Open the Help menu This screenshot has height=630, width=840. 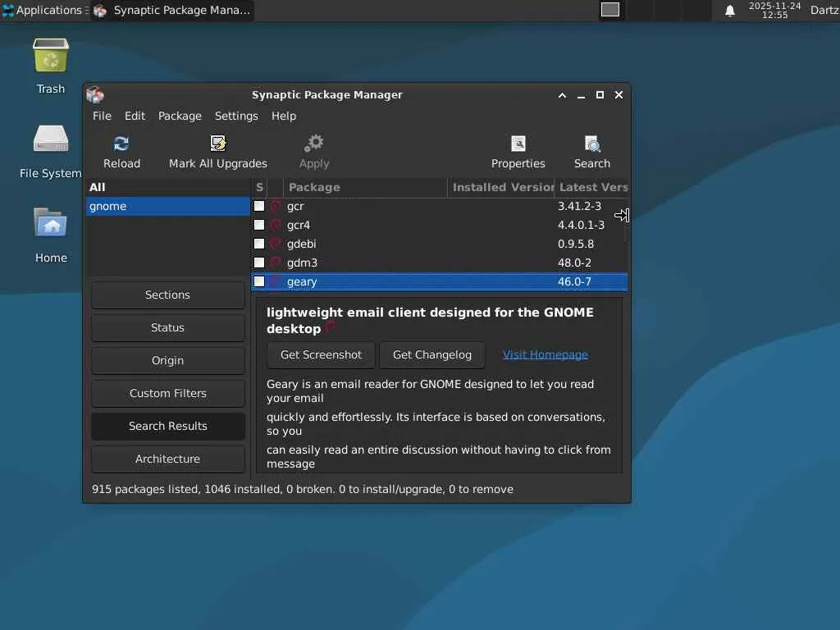point(283,116)
